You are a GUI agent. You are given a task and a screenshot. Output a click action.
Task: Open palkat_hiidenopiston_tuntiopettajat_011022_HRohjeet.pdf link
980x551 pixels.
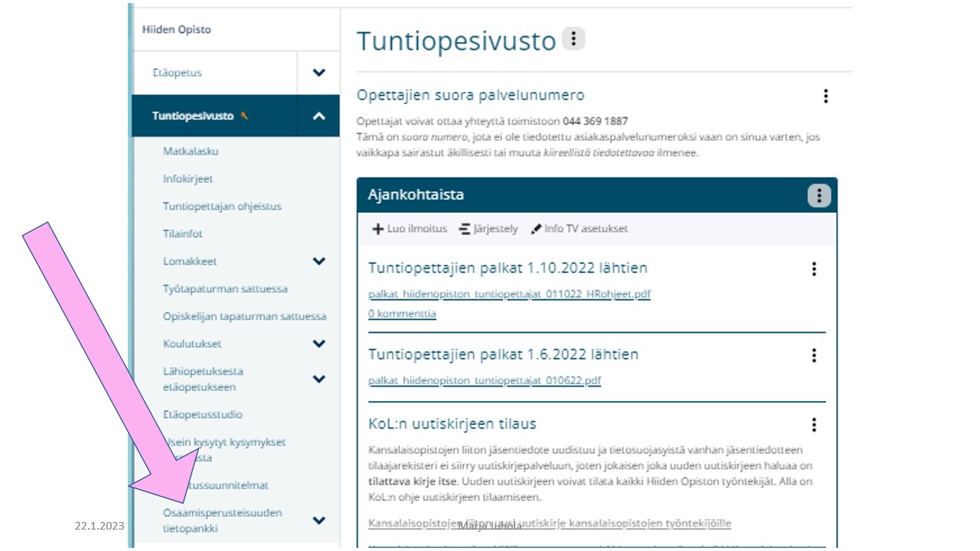tap(509, 294)
